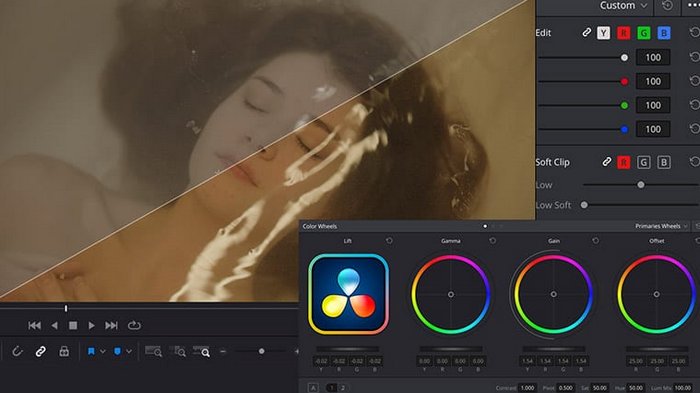Click the blue intensity 100 field
Image resolution: width=700 pixels, height=393 pixels.
653,130
